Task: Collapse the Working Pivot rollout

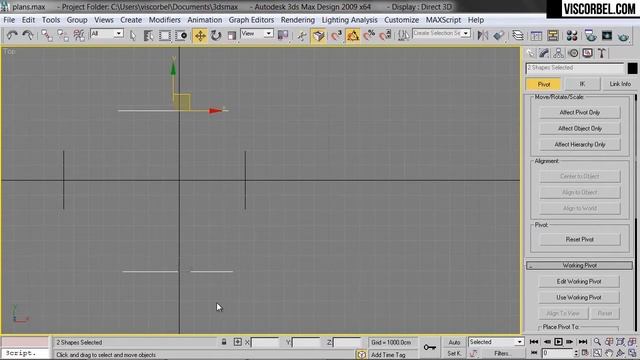Action: [x=580, y=265]
